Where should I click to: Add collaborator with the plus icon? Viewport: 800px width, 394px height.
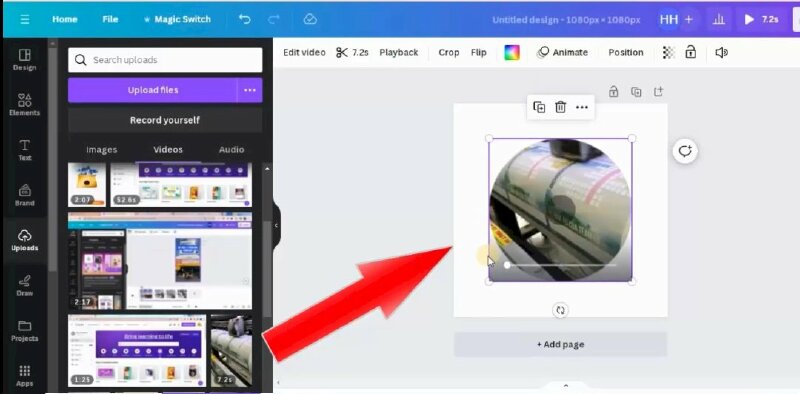click(689, 19)
